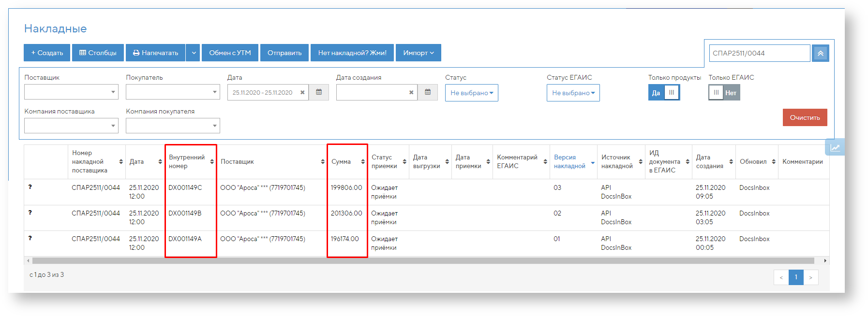Expand the Статус ЕГАИС dropdown
Image resolution: width=868 pixels, height=316 pixels.
click(573, 93)
